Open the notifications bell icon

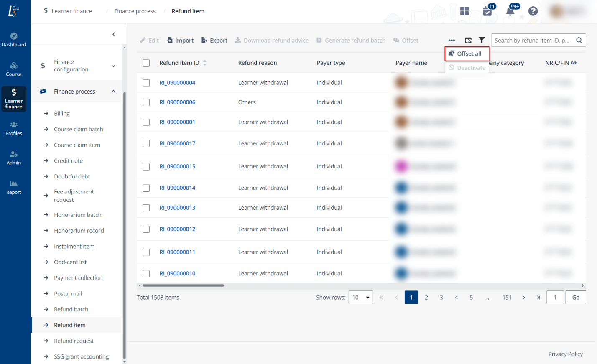(x=510, y=11)
